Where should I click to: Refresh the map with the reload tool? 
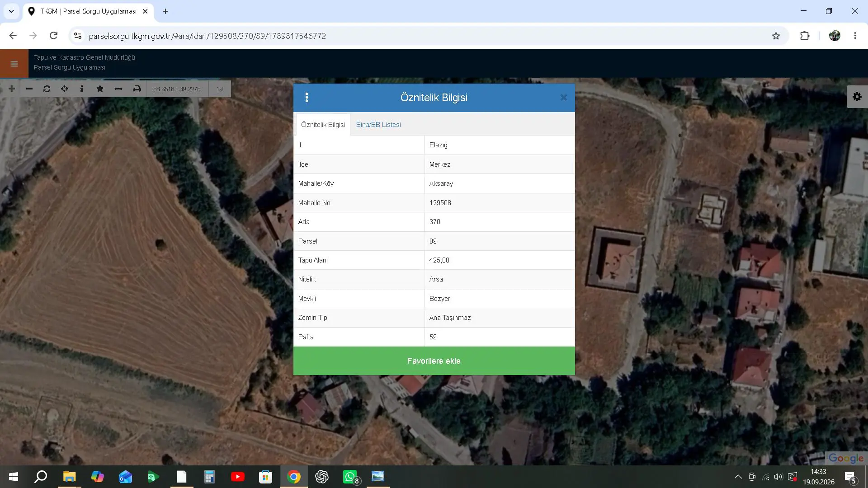tap(47, 89)
